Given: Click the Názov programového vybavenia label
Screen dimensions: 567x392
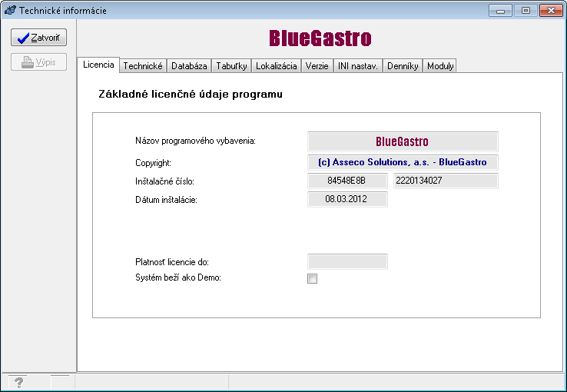Looking at the screenshot, I should click(x=195, y=141).
